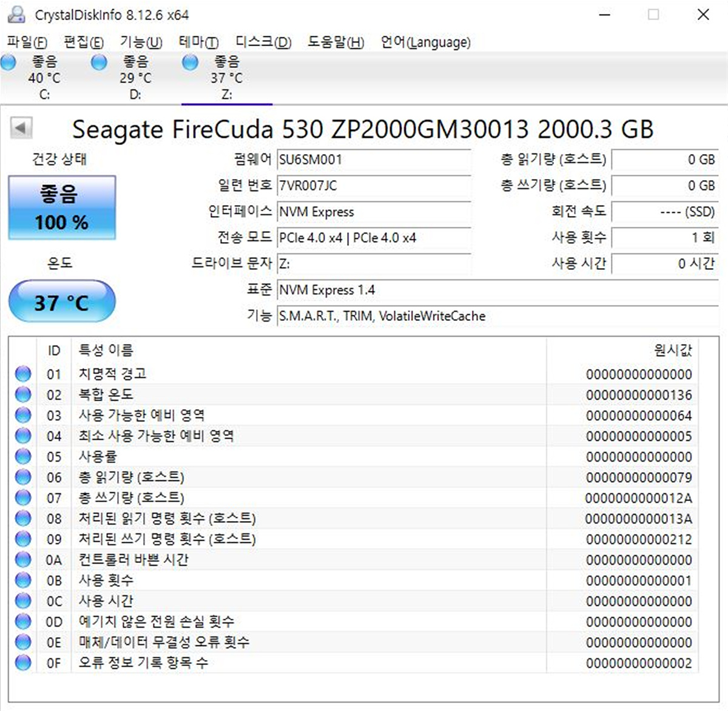Click the interface field NVM Express

374,212
